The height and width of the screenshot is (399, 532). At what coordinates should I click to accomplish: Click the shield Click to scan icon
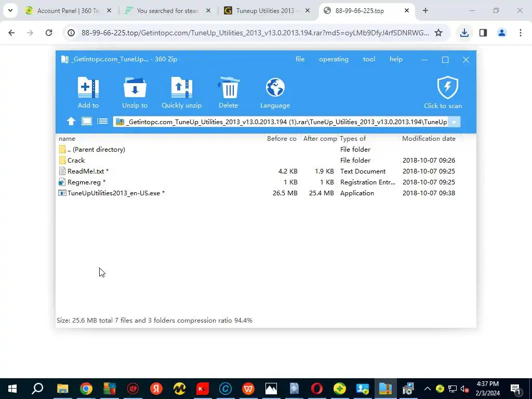coord(447,87)
